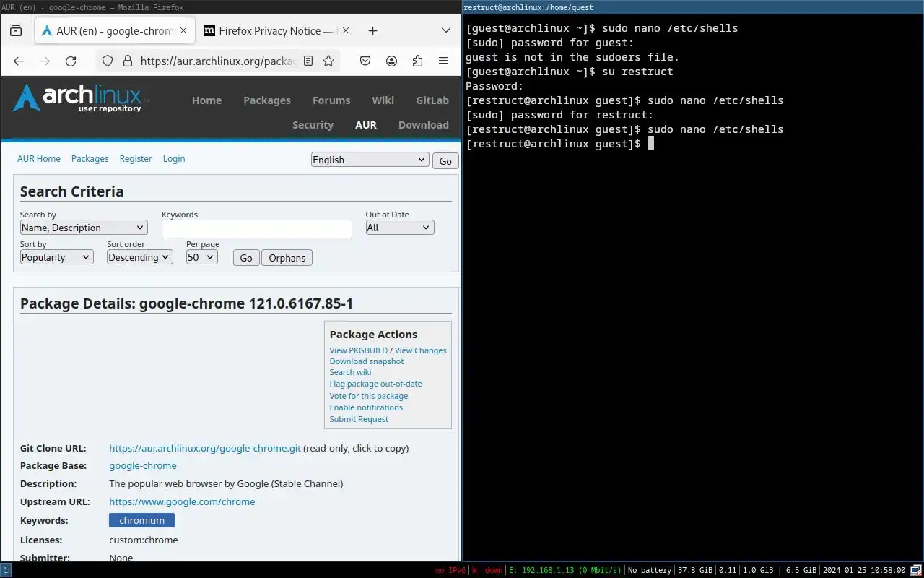The width and height of the screenshot is (924, 578).
Task: Open the English language dropdown
Action: pos(370,160)
